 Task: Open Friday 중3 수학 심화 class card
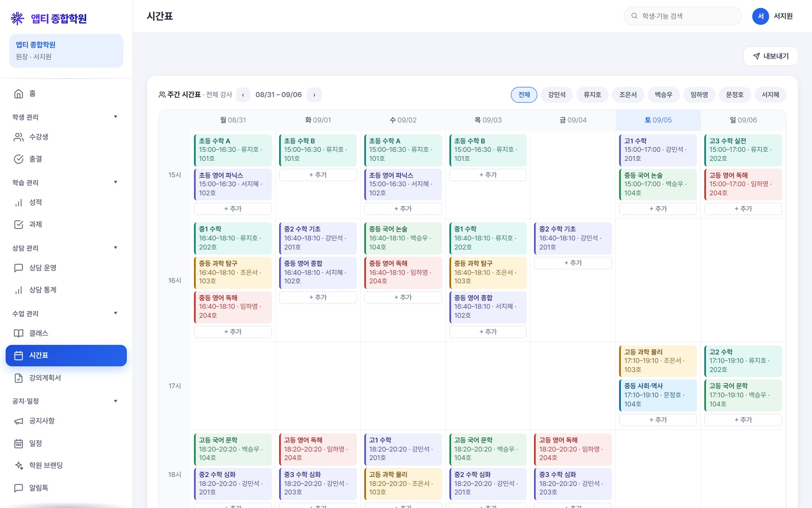pos(573,484)
